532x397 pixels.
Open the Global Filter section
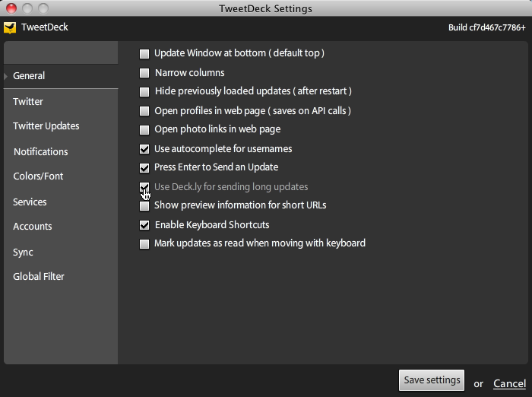click(38, 276)
